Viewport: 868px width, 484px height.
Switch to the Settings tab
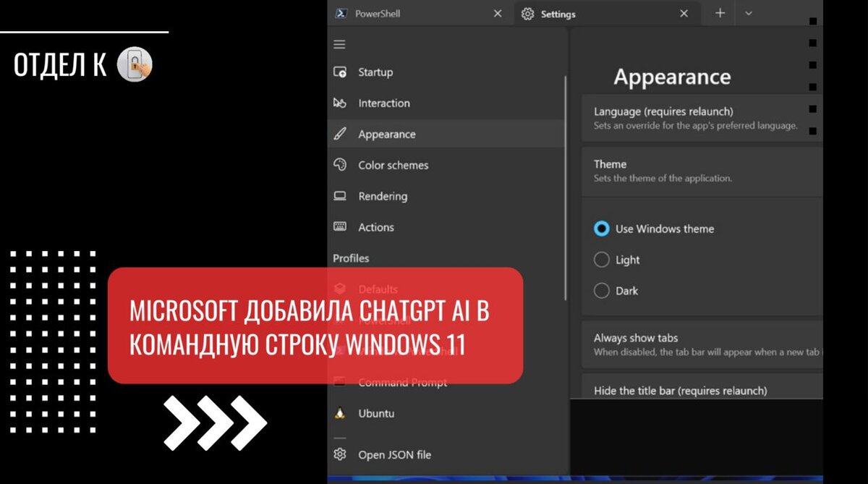607,14
